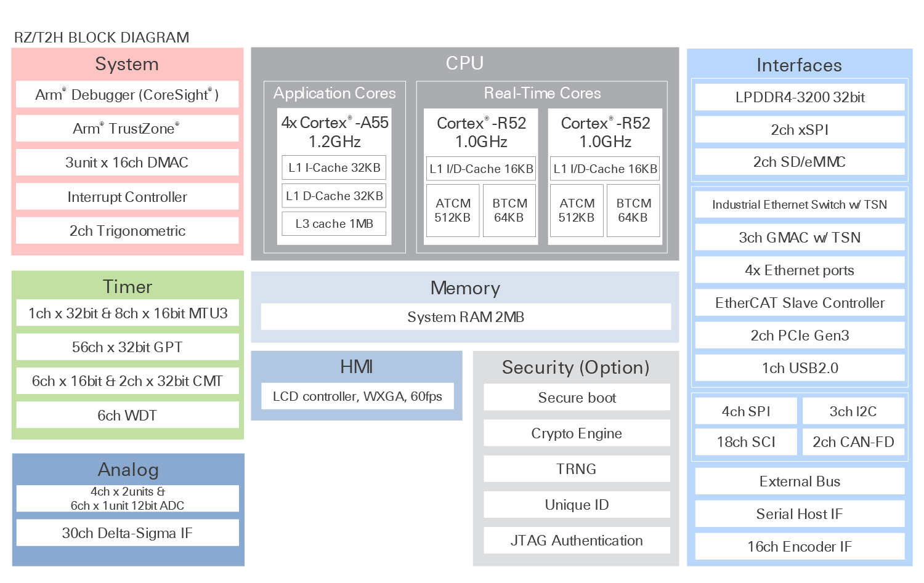Select the 6ch WDT timer block
The width and height of the screenshot is (924, 583).
pos(127,416)
